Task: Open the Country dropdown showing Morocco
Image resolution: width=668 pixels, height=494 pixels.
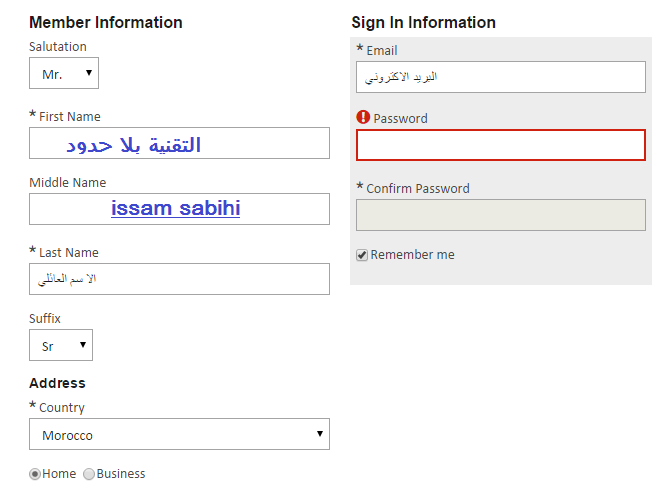Action: pos(179,434)
